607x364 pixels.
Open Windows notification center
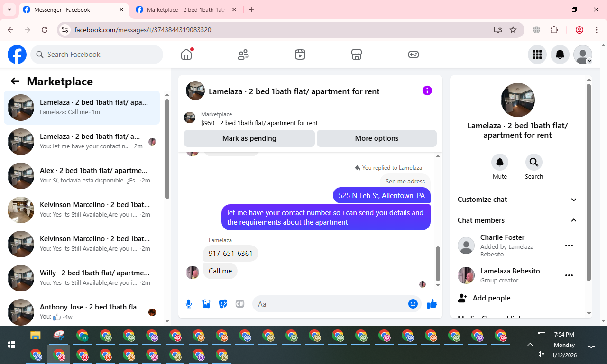(591, 345)
